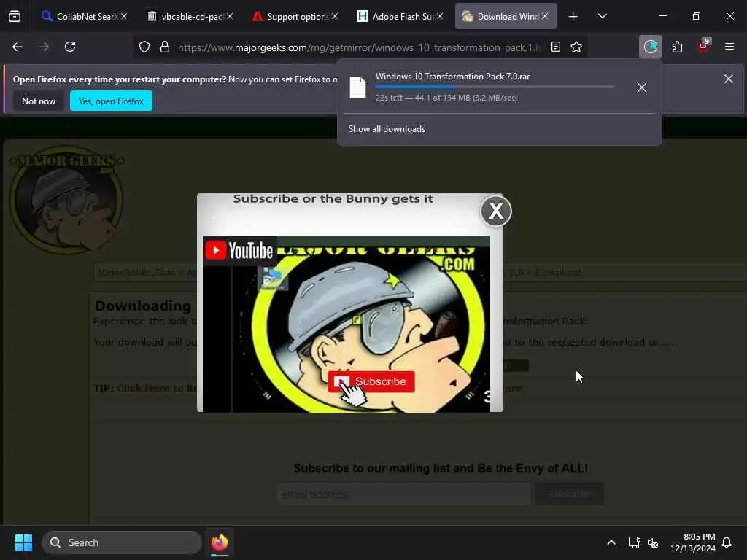This screenshot has height=560, width=747.
Task: Click the taskbar Search box
Action: pos(122,542)
